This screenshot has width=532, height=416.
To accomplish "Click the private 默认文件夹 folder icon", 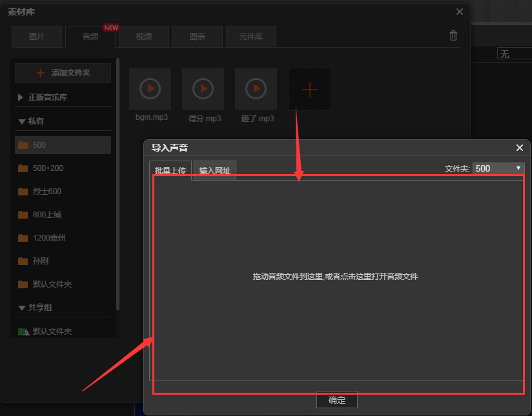I will click(23, 284).
